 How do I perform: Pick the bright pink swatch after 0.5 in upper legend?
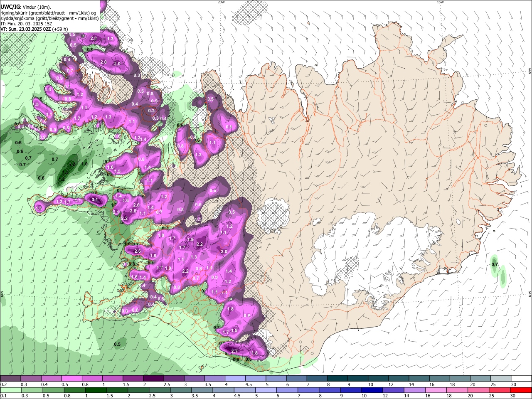coord(71,379)
